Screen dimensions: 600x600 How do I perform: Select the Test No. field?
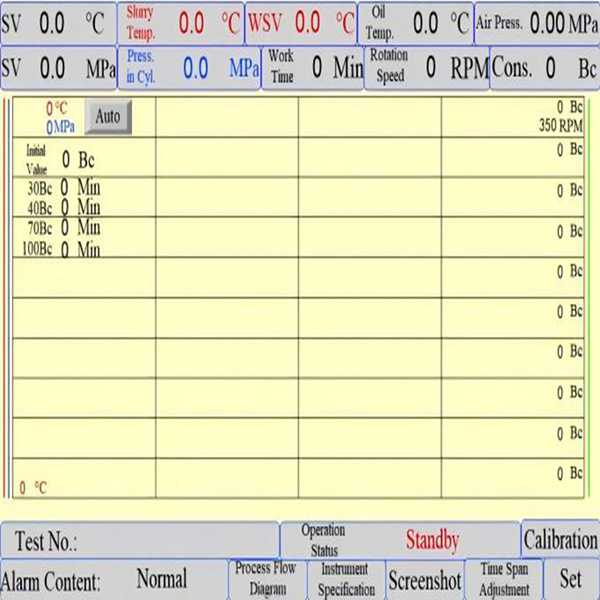pyautogui.click(x=140, y=541)
